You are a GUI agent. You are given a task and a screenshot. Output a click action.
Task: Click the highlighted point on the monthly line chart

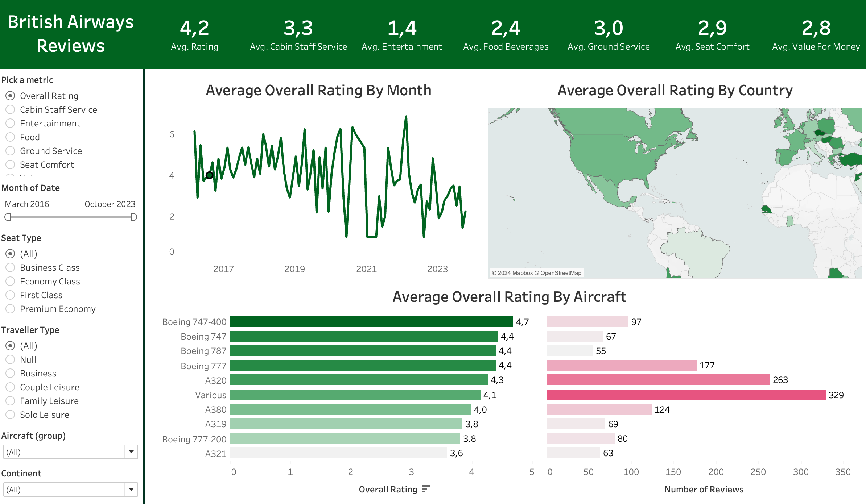[209, 175]
